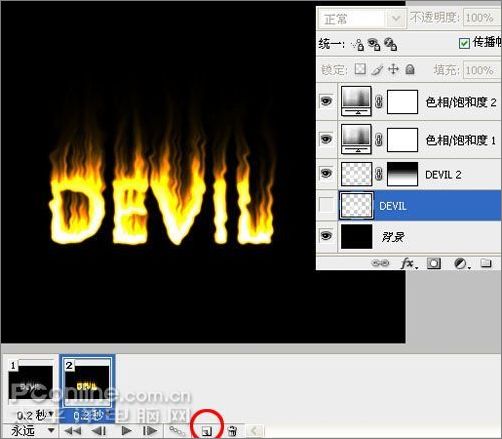Jump to the first frame
The image size is (502, 439).
(72, 431)
